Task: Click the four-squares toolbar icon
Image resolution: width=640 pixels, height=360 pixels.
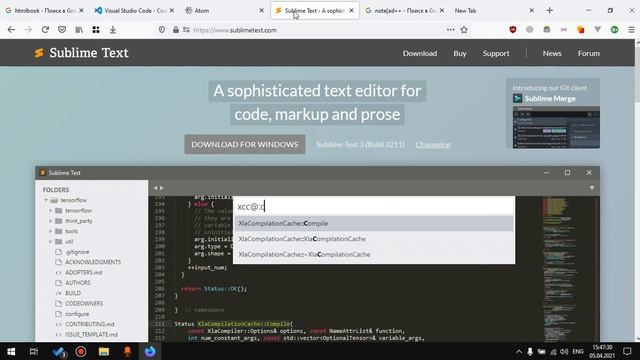Action: (x=96, y=30)
